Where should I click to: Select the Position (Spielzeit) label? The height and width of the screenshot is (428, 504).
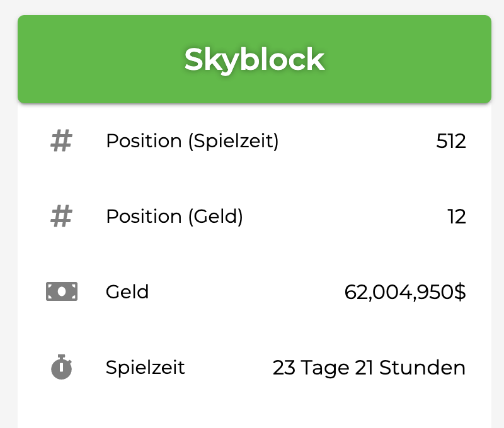[x=192, y=141]
